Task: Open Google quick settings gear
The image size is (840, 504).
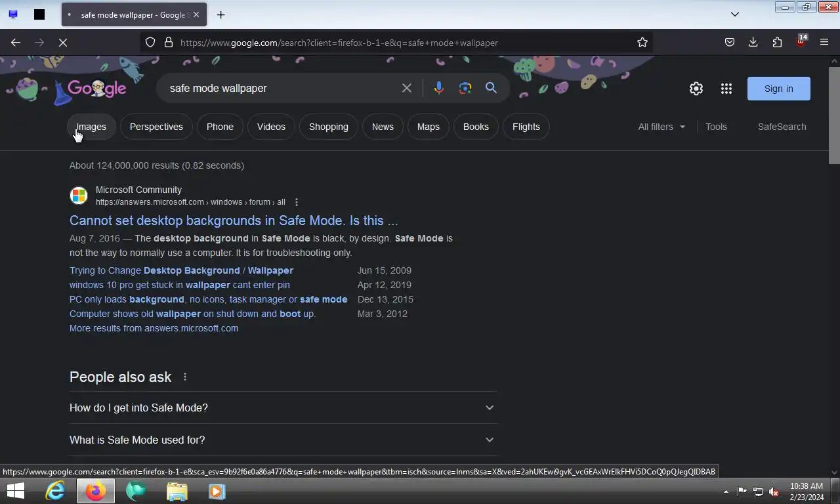Action: pos(696,89)
